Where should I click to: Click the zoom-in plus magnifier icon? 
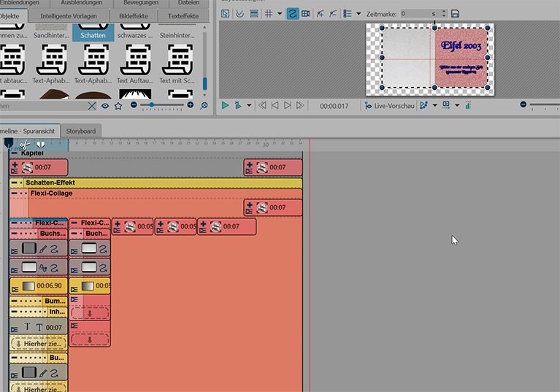pos(191,105)
